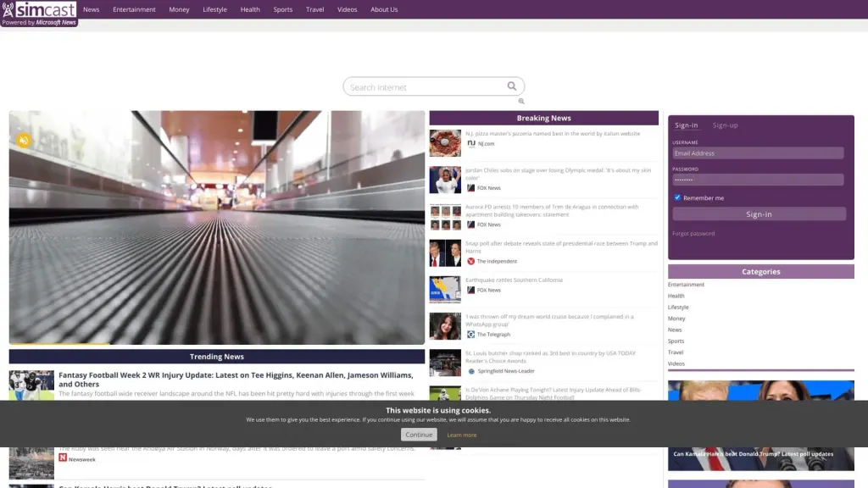The width and height of the screenshot is (868, 488).
Task: Click The Telegraph source icon
Action: (470, 334)
